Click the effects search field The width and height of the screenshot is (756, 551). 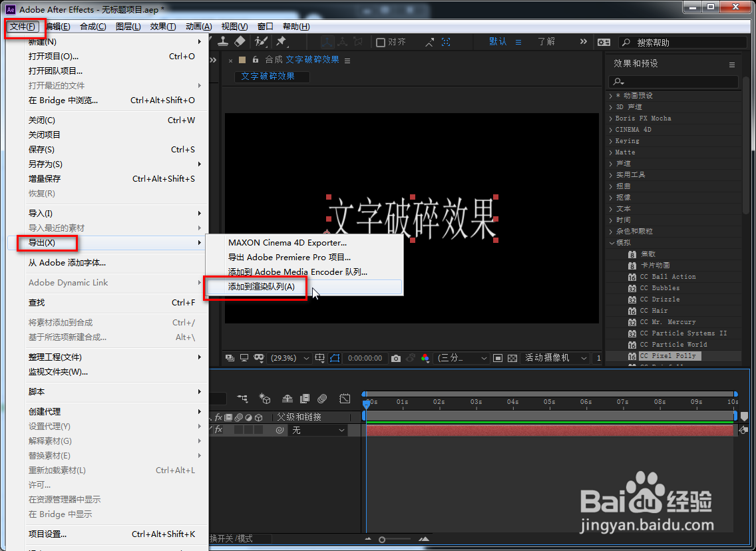click(673, 81)
